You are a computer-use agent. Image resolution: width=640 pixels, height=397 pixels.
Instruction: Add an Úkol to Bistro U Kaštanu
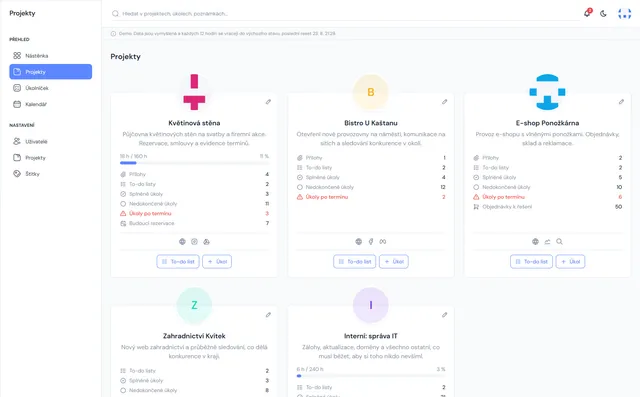click(x=394, y=262)
